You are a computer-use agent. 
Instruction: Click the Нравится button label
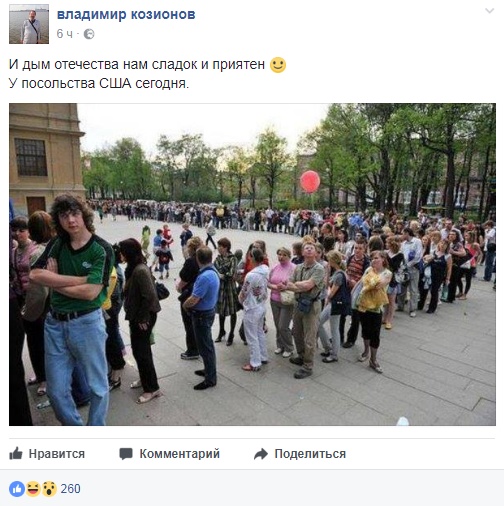tap(57, 454)
